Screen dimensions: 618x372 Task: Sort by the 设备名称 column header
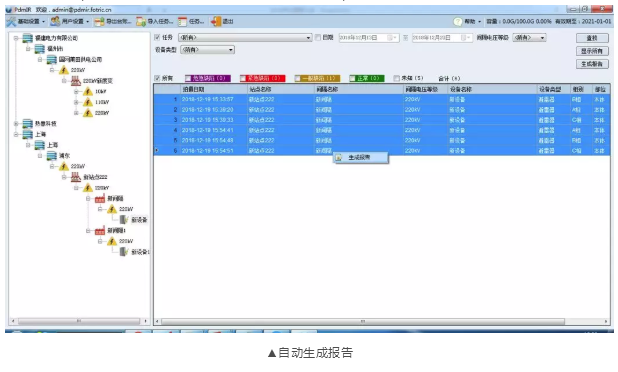pyautogui.click(x=493, y=89)
